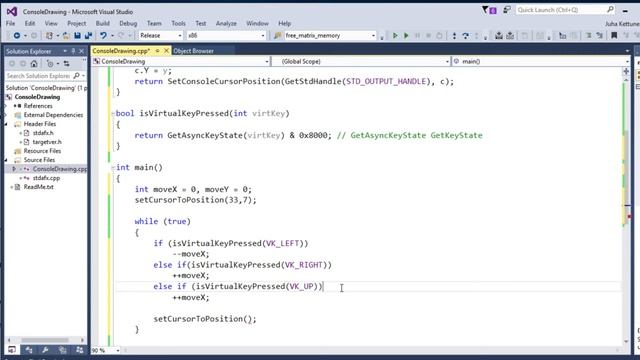Select stdafx.h in Solution Explorer

pyautogui.click(x=43, y=133)
